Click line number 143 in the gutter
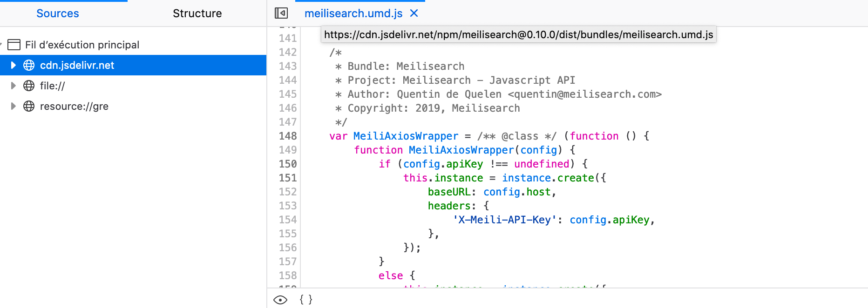Viewport: 868px width, 308px height. (287, 66)
